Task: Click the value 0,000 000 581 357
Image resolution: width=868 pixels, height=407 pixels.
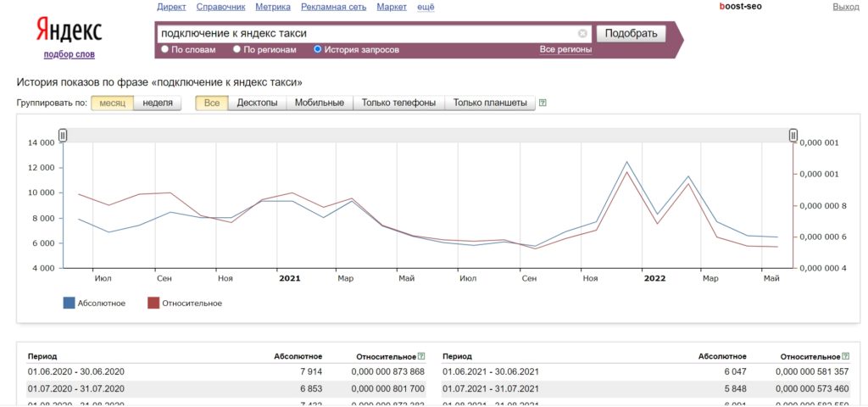Action: click(812, 372)
